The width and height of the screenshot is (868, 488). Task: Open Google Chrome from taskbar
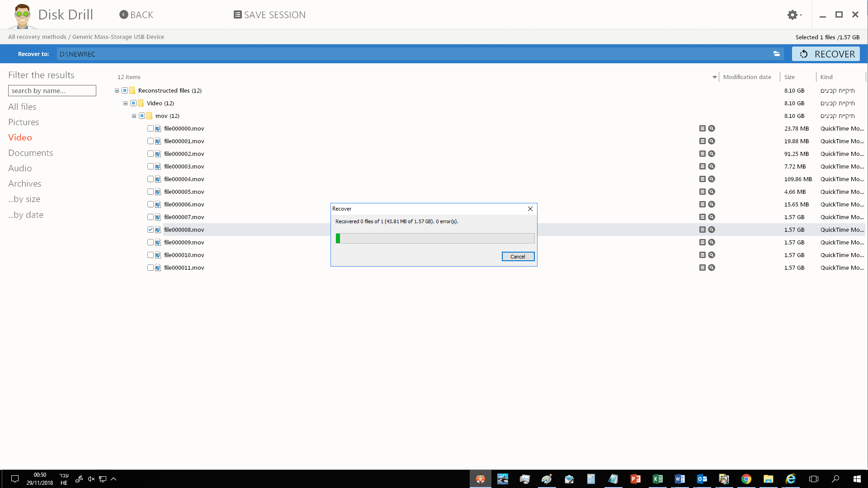[x=746, y=479]
